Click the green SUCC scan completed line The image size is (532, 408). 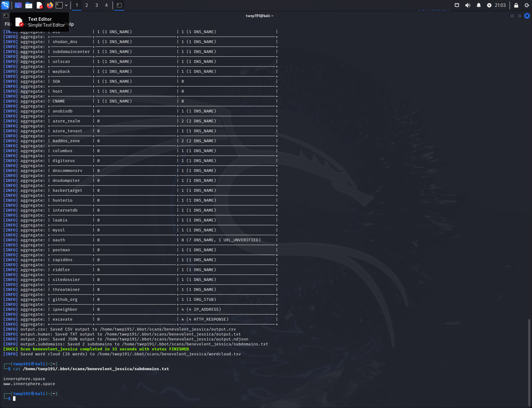point(96,349)
